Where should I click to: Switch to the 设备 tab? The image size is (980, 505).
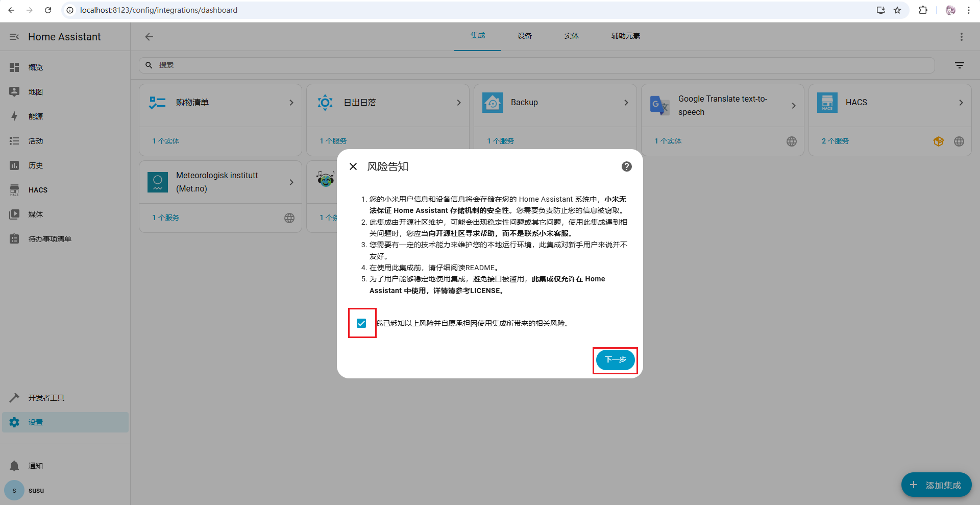tap(524, 36)
